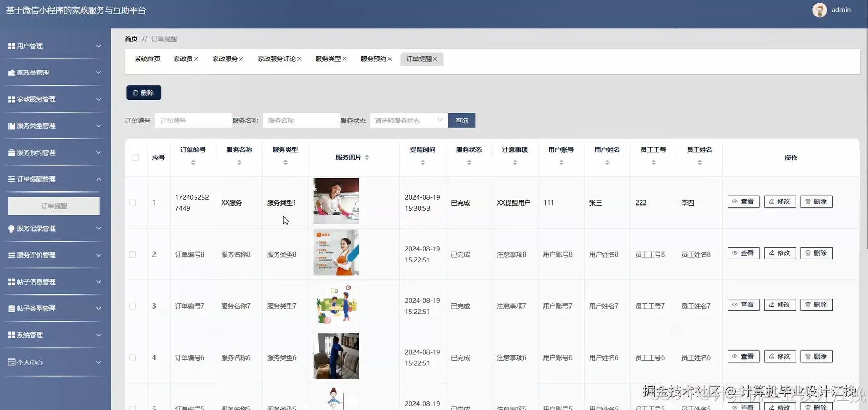Open the XX服务 row service image
Screen dimensions: 868x410
(x=336, y=201)
